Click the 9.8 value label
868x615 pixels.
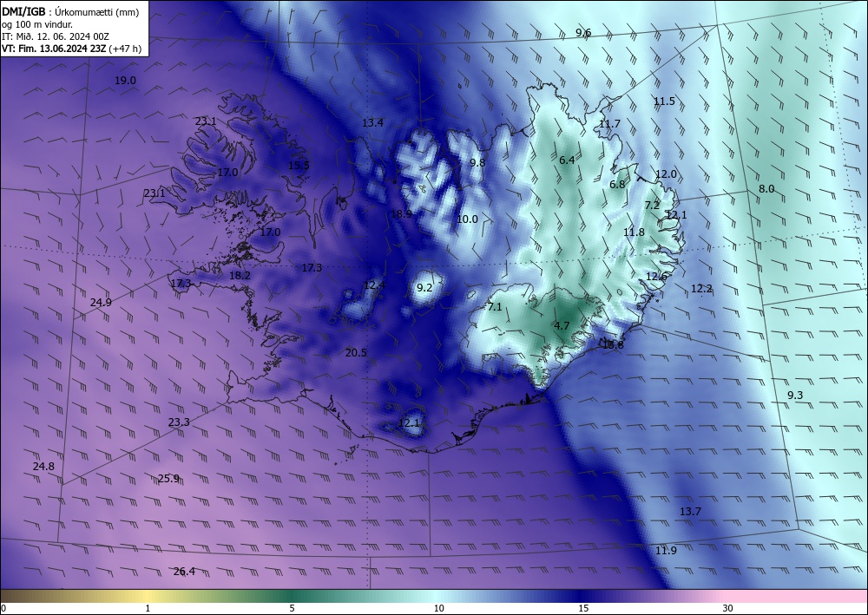477,162
